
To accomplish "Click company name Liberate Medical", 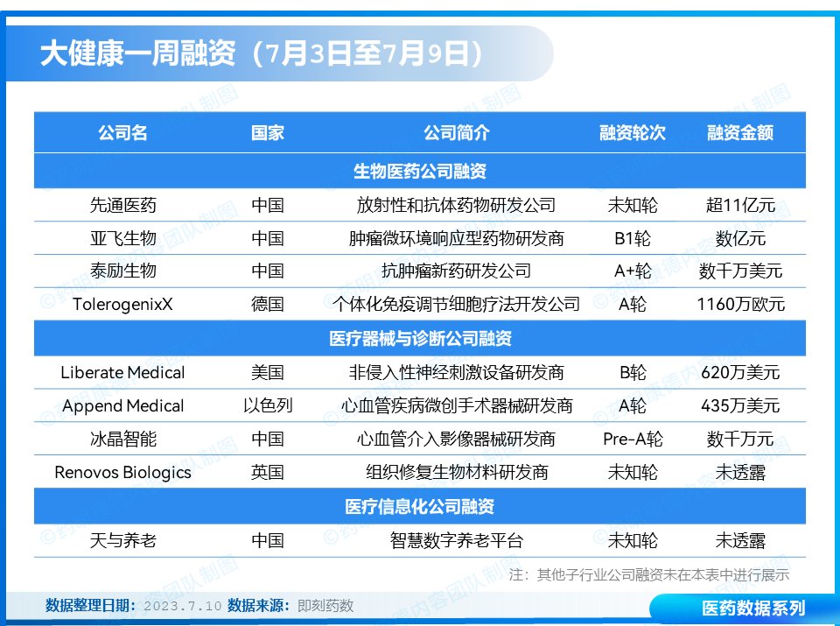I will pyautogui.click(x=122, y=372).
